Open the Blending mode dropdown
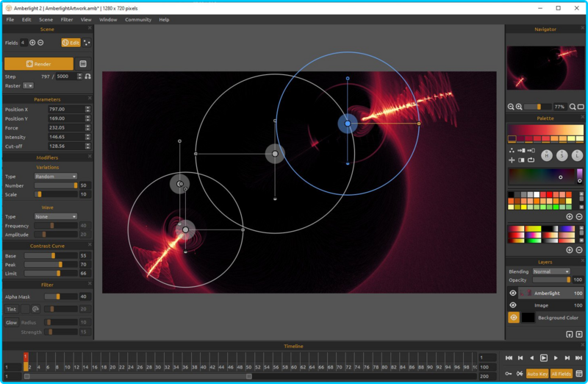588x384 pixels. 551,271
